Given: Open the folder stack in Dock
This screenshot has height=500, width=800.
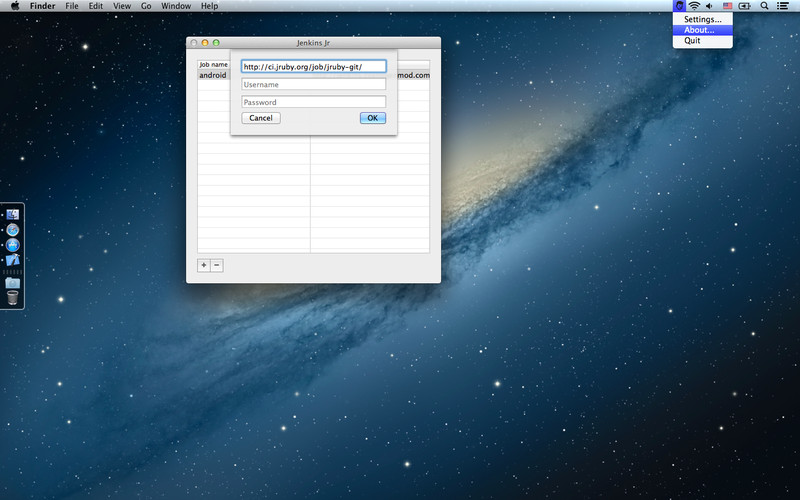Looking at the screenshot, I should [x=13, y=283].
